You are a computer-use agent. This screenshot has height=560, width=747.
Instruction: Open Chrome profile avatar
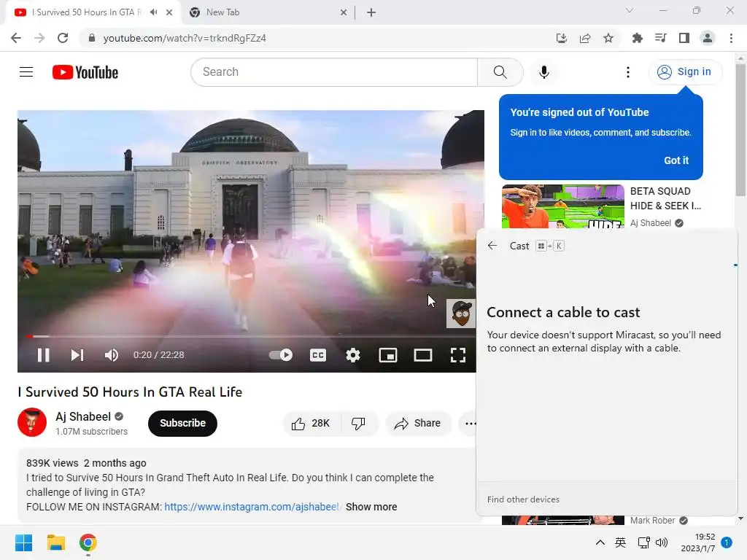click(x=708, y=38)
